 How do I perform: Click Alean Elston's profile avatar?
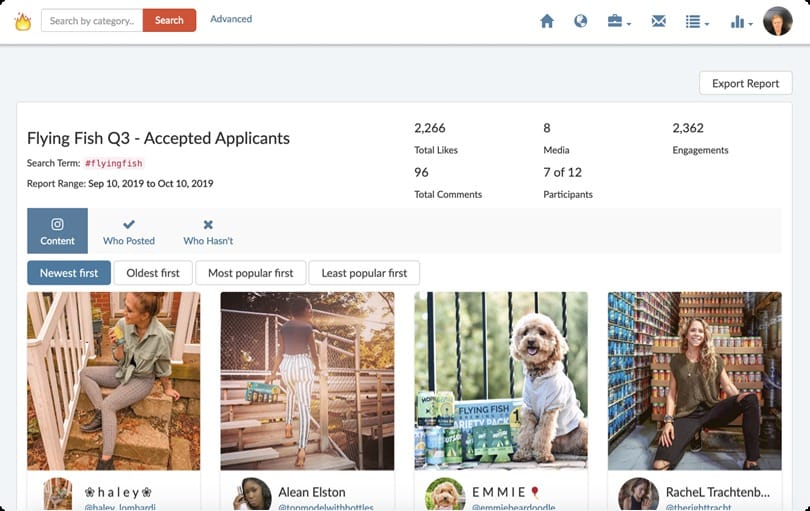251,494
